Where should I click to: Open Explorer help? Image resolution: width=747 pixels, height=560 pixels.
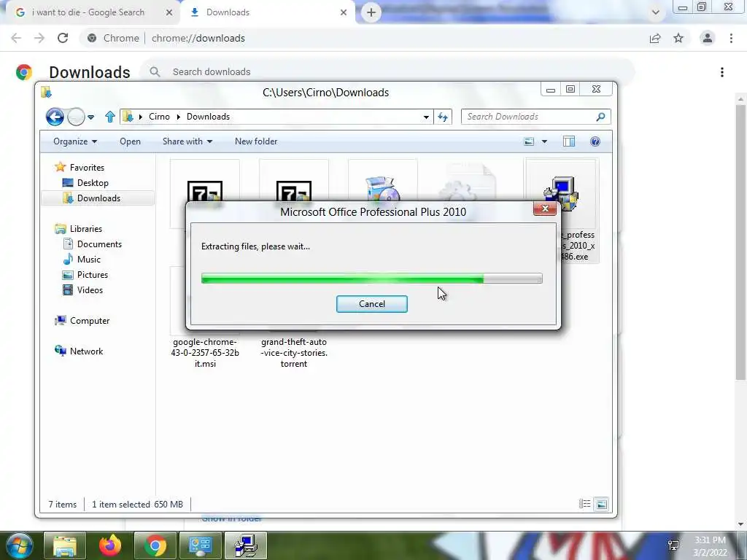coord(595,141)
